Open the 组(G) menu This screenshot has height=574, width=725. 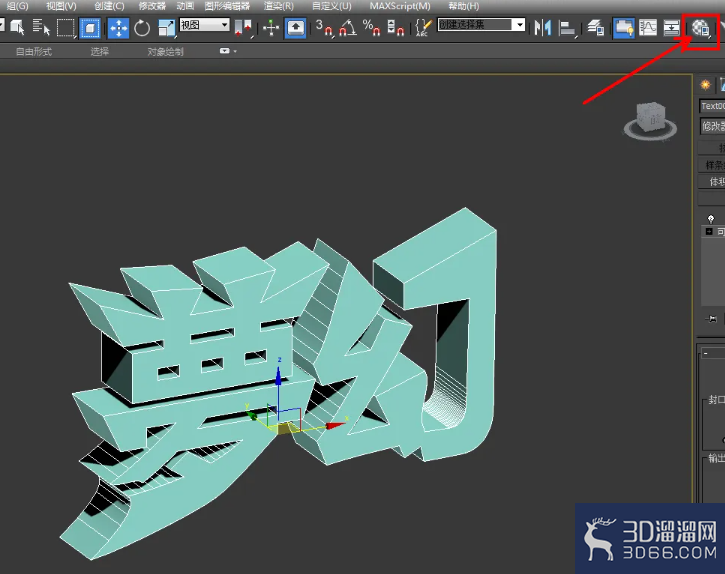[x=17, y=6]
